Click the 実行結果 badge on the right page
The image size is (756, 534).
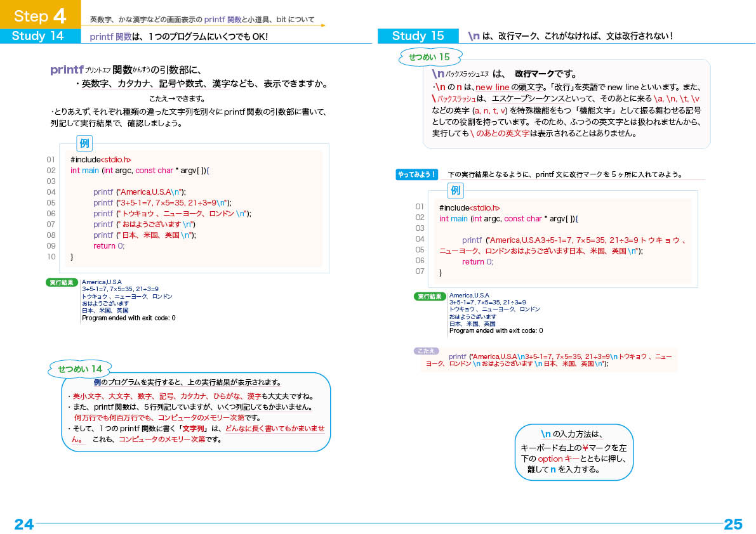430,296
